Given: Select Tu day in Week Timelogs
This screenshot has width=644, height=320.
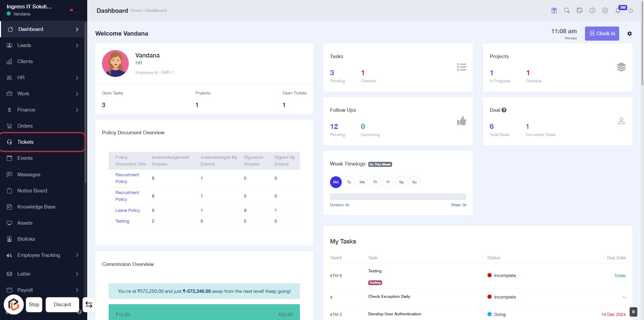Looking at the screenshot, I should pyautogui.click(x=349, y=182).
